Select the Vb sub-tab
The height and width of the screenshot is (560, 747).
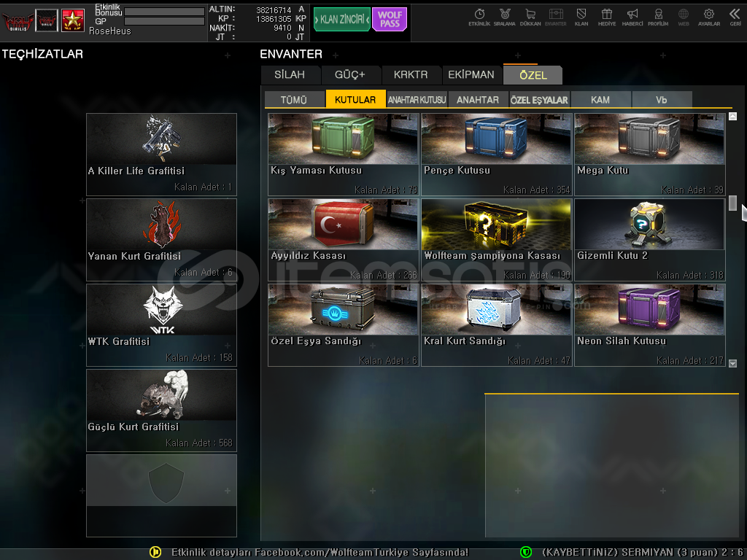662,99
